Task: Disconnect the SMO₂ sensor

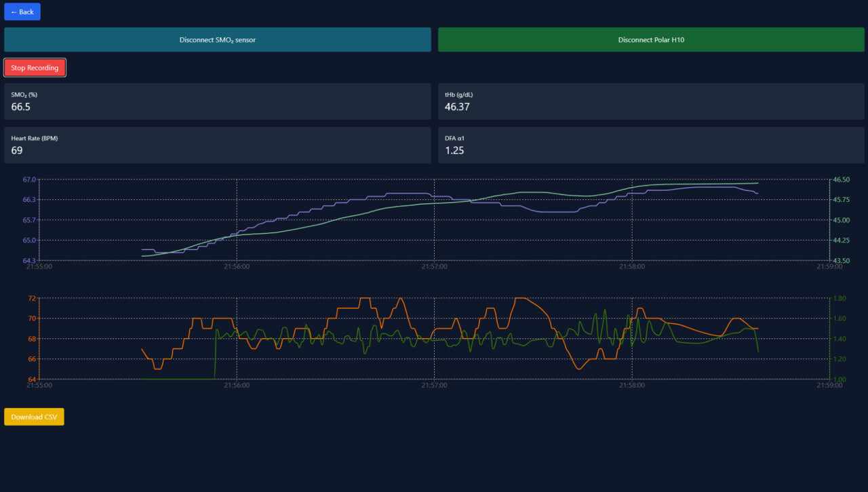Action: pos(217,40)
